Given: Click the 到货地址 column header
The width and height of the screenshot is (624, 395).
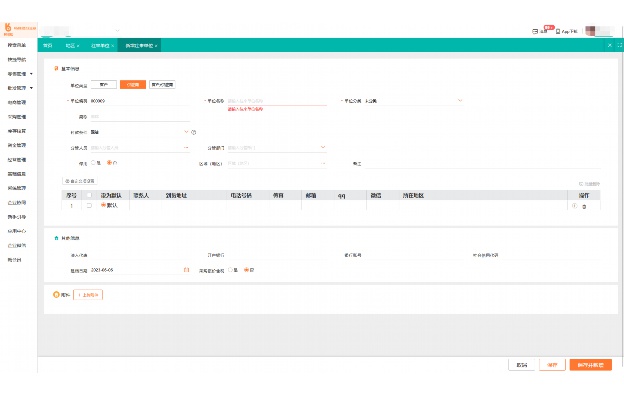Looking at the screenshot, I should (176, 195).
